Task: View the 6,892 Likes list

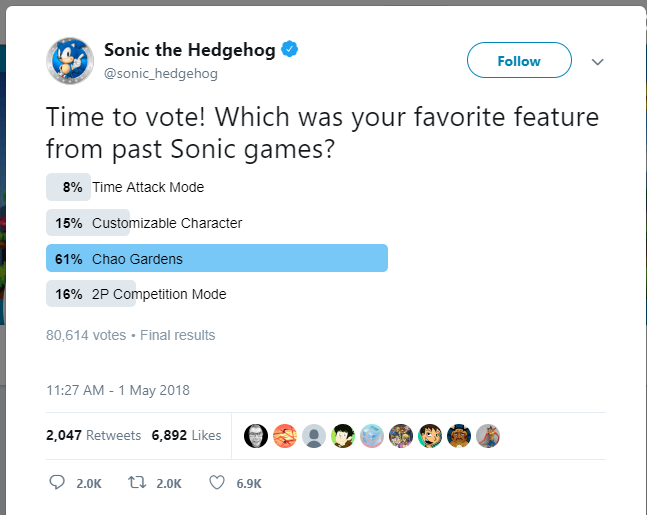Action: tap(186, 436)
